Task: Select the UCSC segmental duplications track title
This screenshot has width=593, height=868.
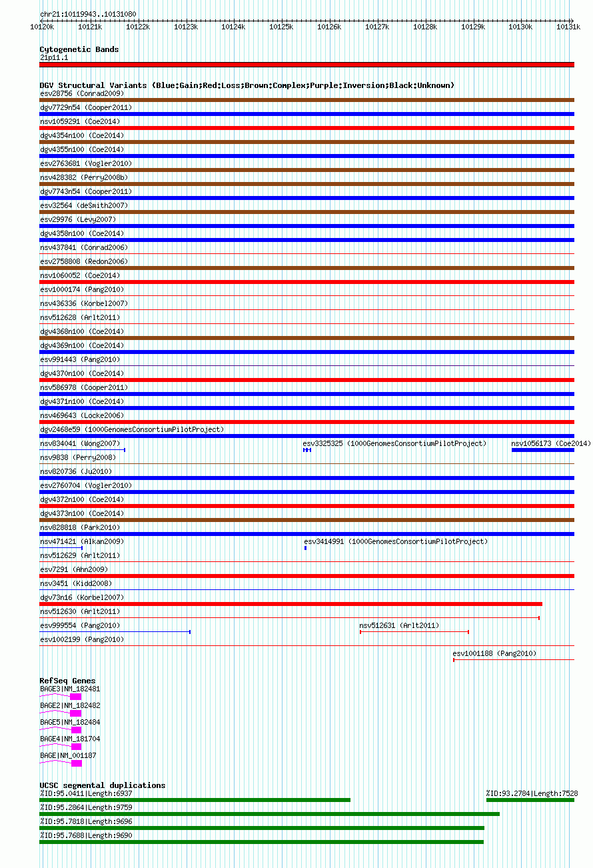Action: tap(103, 785)
